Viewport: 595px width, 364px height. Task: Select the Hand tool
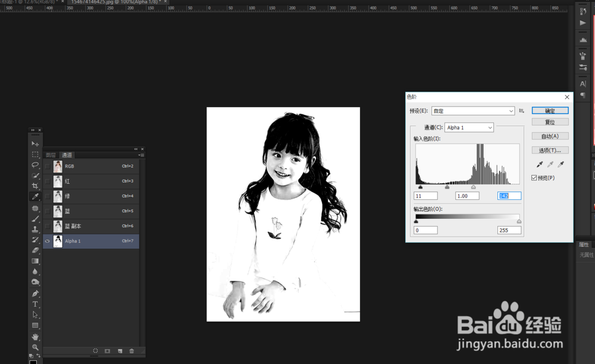(35, 337)
